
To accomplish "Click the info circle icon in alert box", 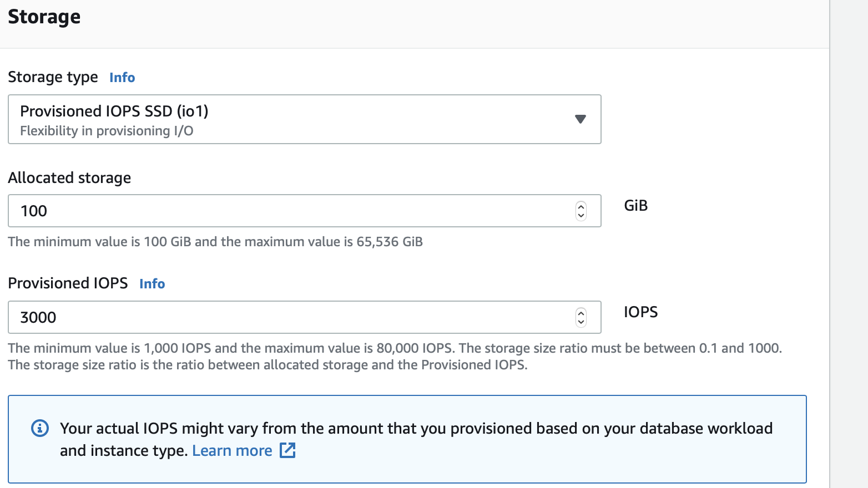I will [x=40, y=428].
